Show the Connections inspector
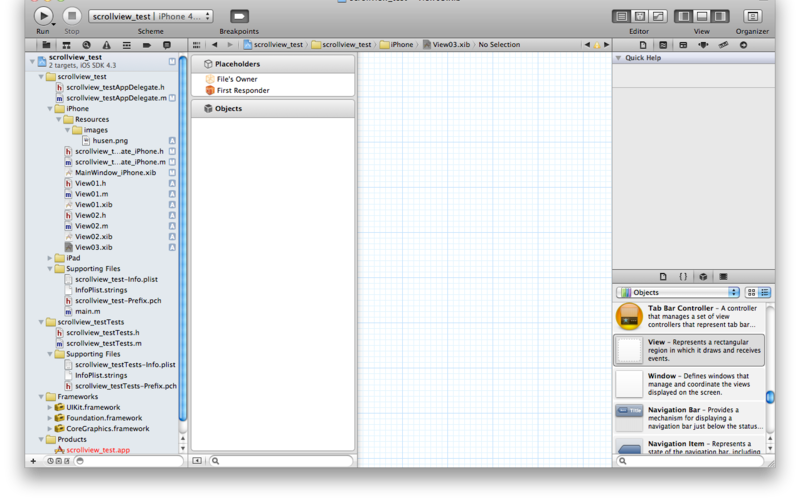 click(x=743, y=45)
